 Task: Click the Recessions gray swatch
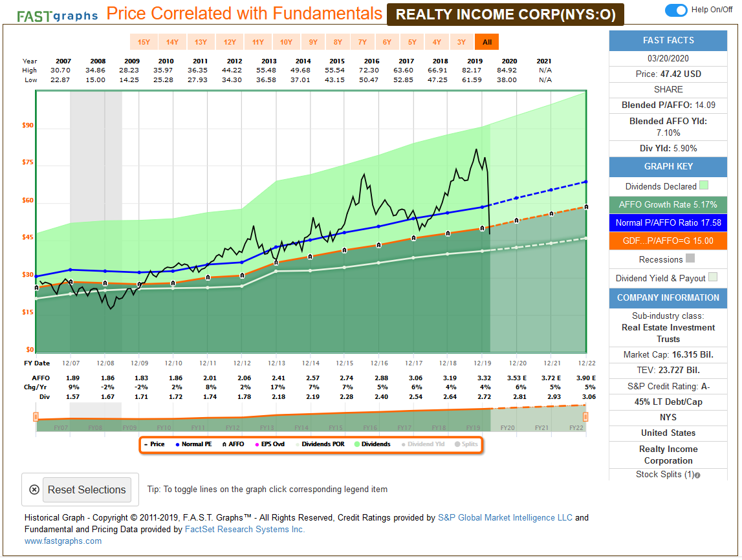tap(690, 259)
